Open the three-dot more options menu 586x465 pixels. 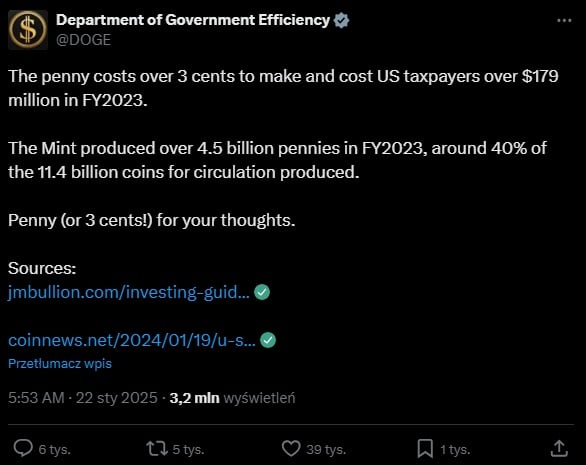coord(564,20)
